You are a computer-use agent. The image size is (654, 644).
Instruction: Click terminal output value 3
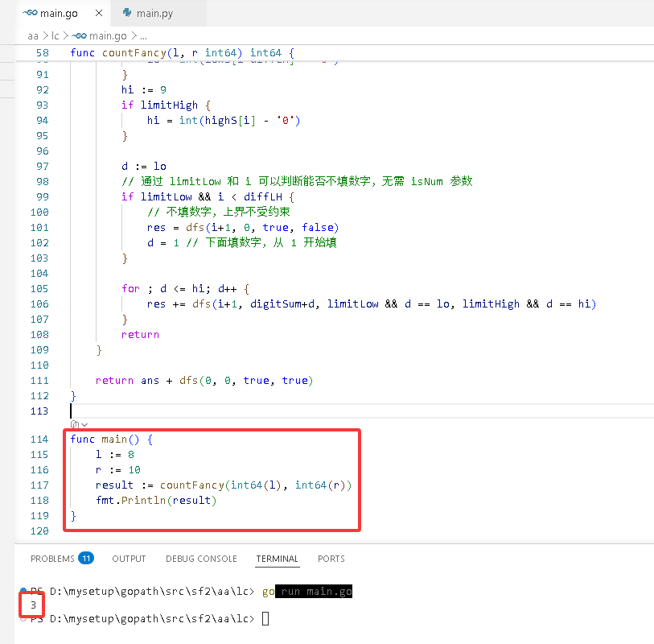[33, 605]
